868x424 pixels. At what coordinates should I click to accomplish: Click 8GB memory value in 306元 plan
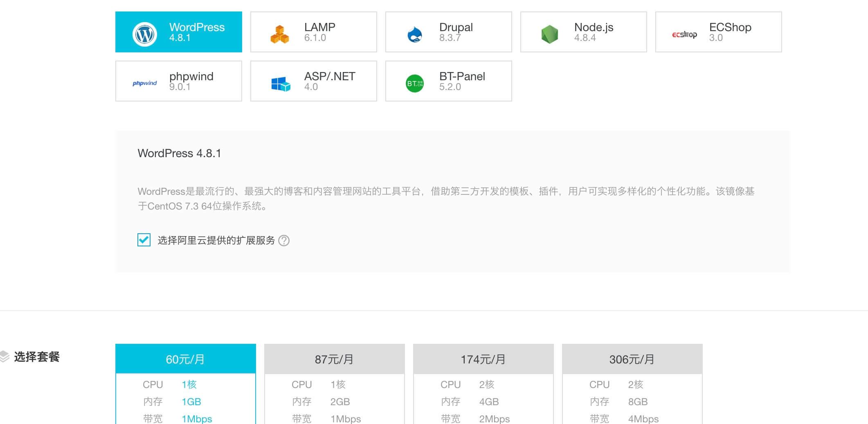[638, 402]
